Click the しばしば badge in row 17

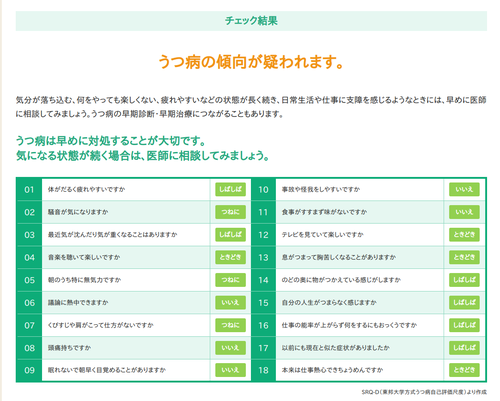(x=464, y=348)
